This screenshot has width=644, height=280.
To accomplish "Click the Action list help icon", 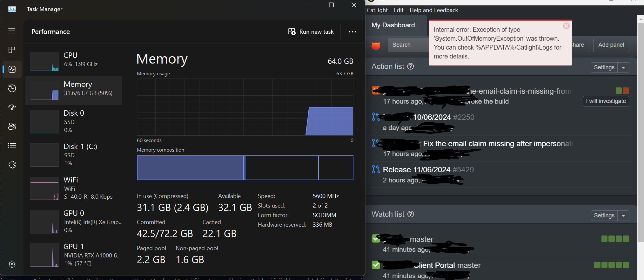I will 411,66.
